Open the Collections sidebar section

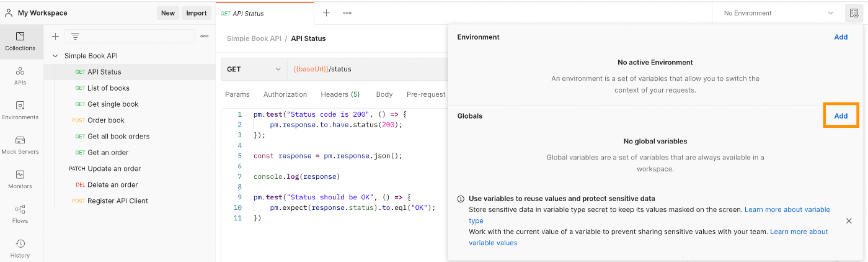point(20,42)
